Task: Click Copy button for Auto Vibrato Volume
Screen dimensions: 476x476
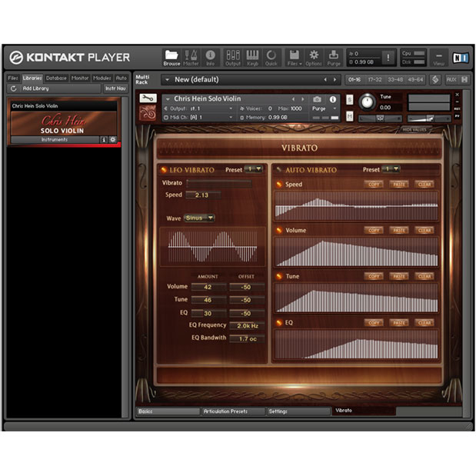Action: pos(374,231)
